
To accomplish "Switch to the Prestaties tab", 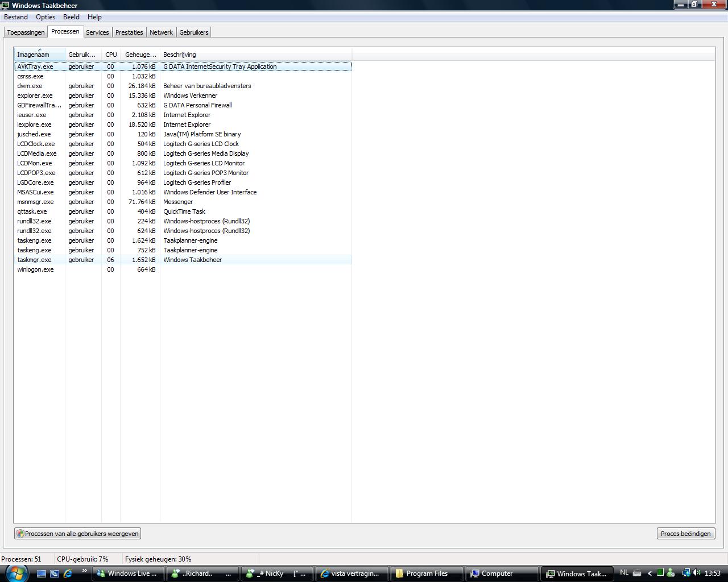I will click(129, 32).
